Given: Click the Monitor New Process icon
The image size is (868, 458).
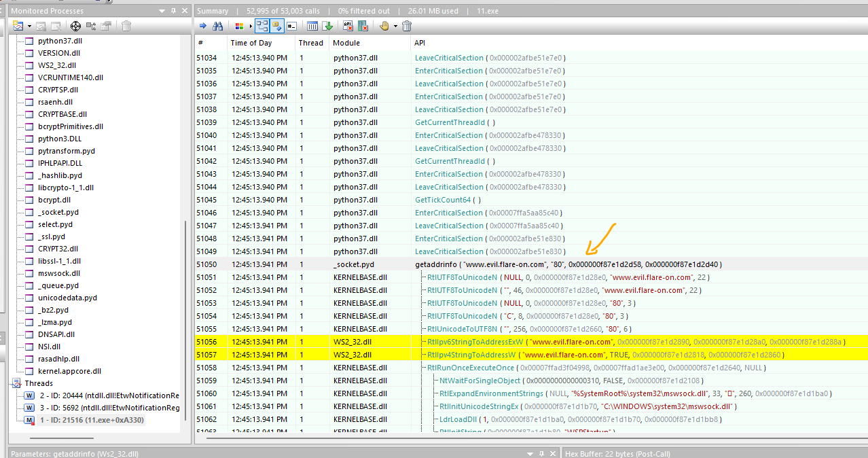Looking at the screenshot, I should coord(18,26).
